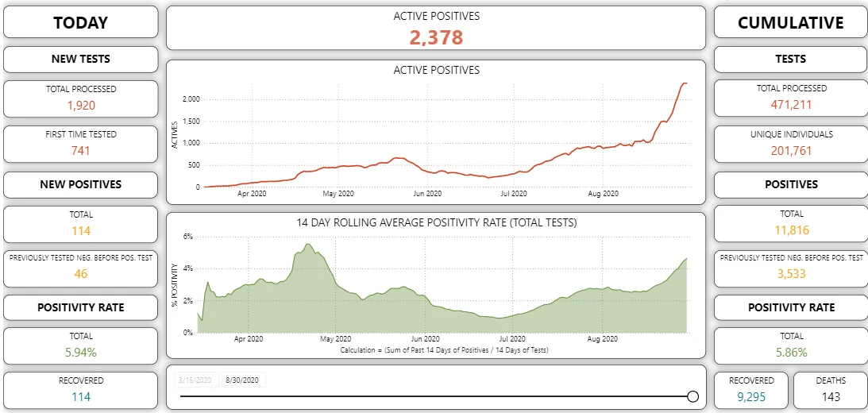868x413 pixels.
Task: Click the date range slider handle
Action: point(692,396)
